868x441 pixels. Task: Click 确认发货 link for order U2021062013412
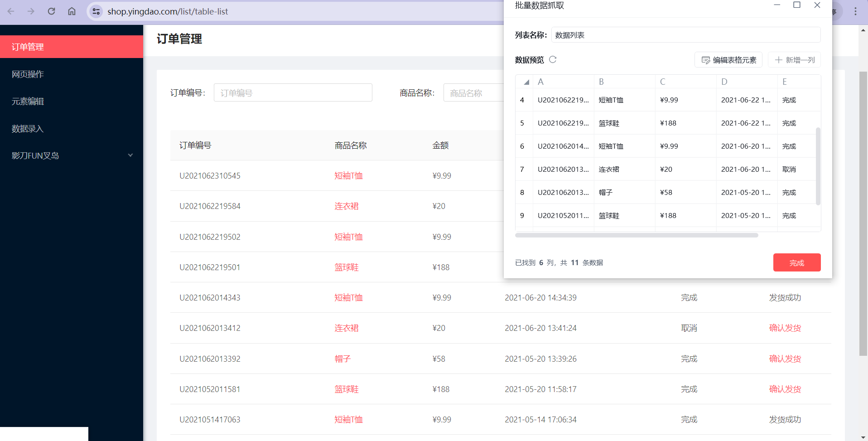click(785, 328)
